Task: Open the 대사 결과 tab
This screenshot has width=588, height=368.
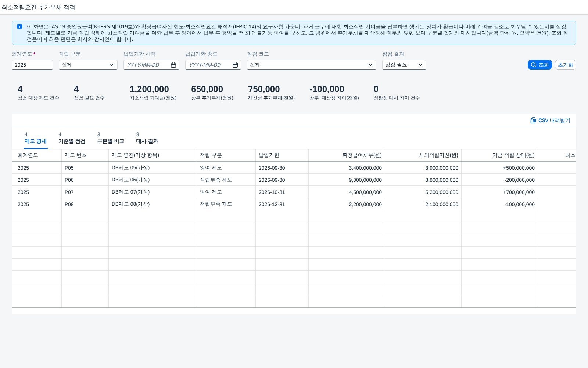Action: point(147,138)
